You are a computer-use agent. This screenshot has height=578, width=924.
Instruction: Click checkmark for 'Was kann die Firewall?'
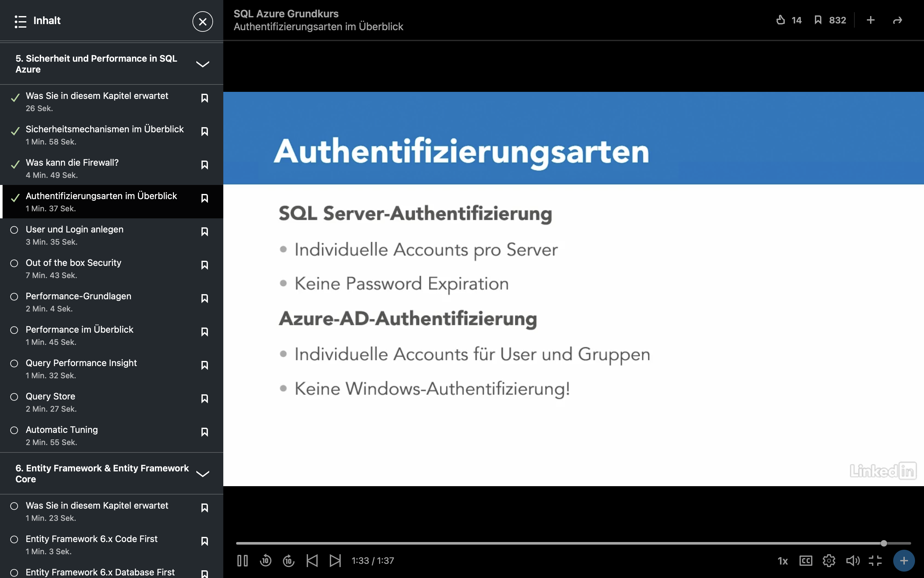pos(15,164)
